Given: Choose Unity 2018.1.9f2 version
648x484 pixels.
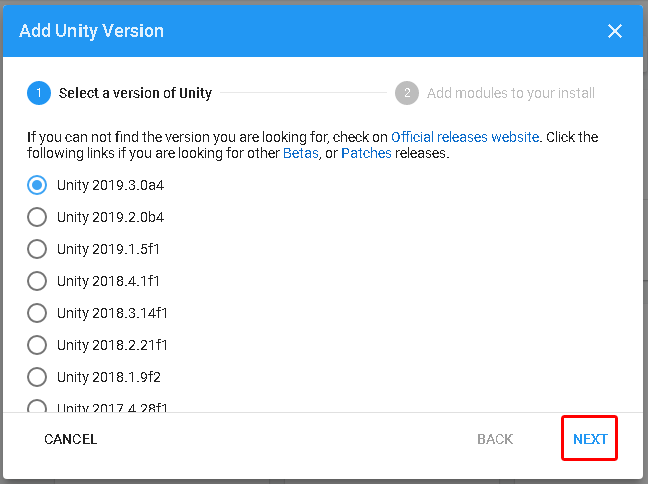Looking at the screenshot, I should [x=37, y=377].
